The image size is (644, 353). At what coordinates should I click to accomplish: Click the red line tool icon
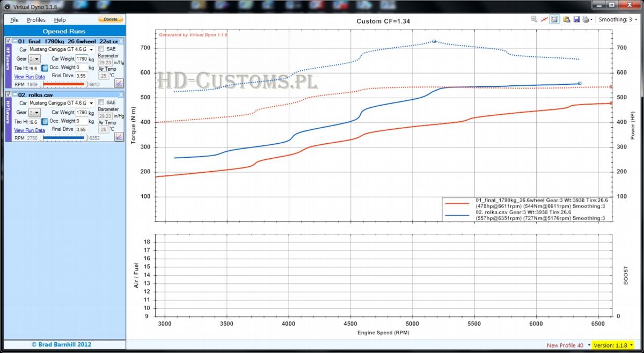click(544, 19)
